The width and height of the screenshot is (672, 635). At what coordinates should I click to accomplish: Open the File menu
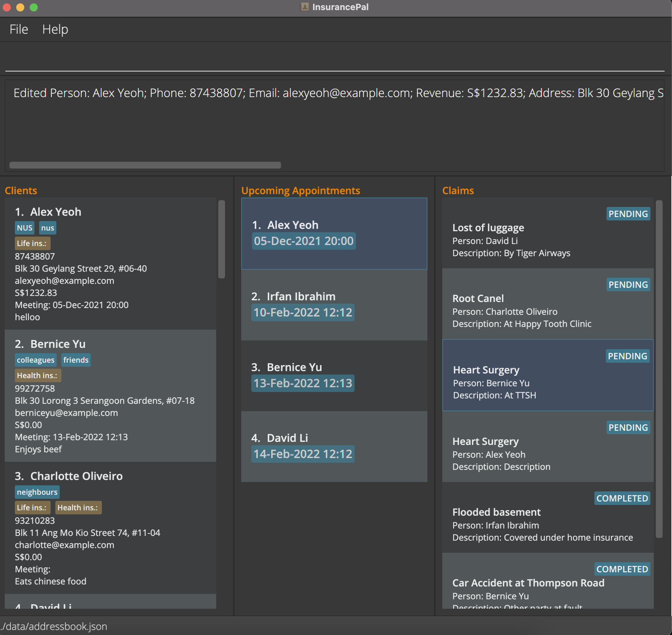pyautogui.click(x=19, y=29)
